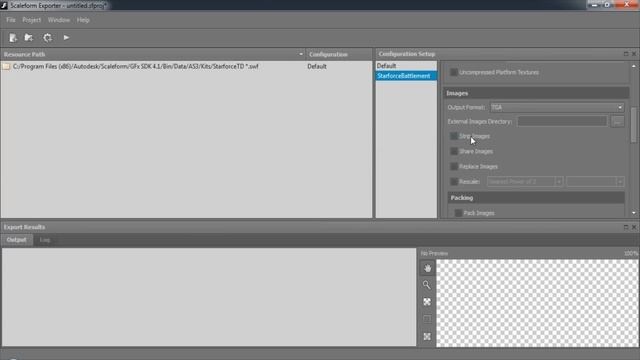Click the Configuration column header
The width and height of the screenshot is (640, 360).
pyautogui.click(x=339, y=54)
